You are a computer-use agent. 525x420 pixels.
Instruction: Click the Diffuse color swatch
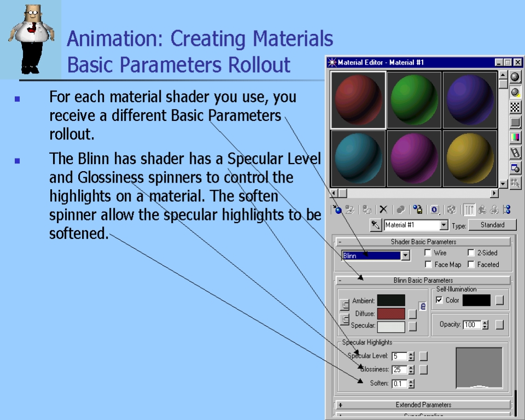[x=391, y=314]
